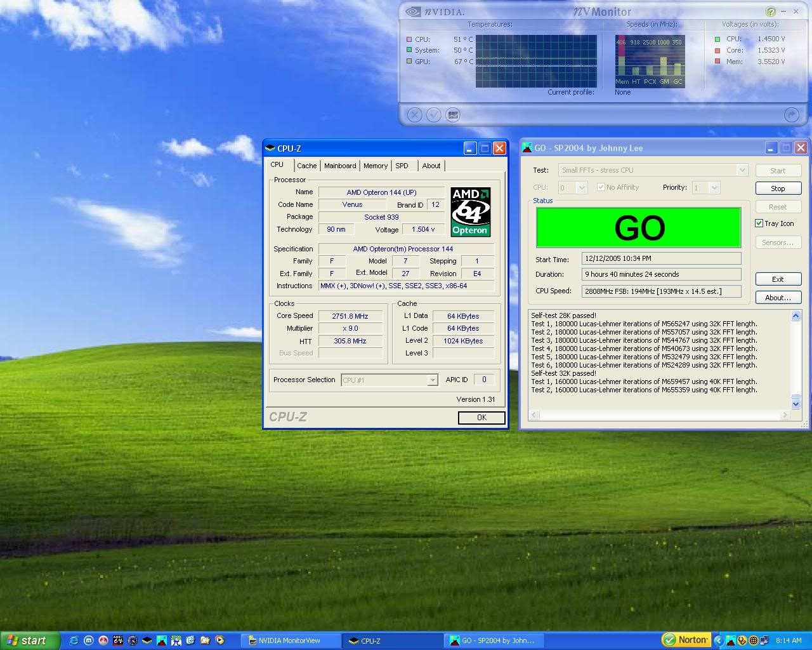Switch to the Mainboard tab
Image resolution: width=812 pixels, height=650 pixels.
[340, 166]
